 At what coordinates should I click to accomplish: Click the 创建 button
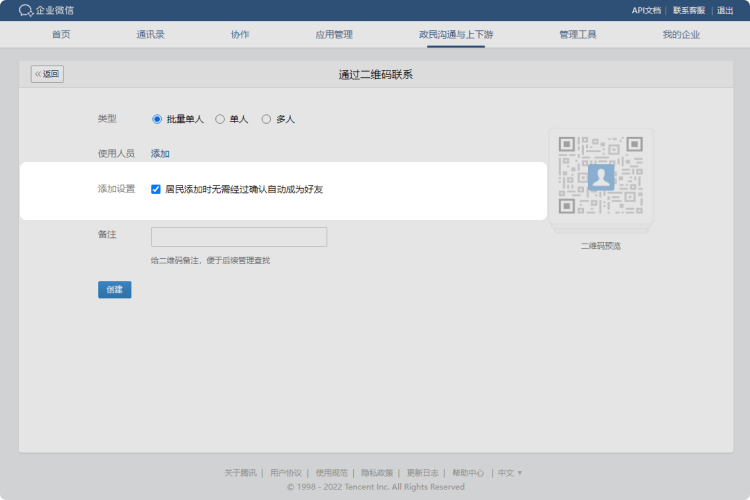click(x=115, y=289)
